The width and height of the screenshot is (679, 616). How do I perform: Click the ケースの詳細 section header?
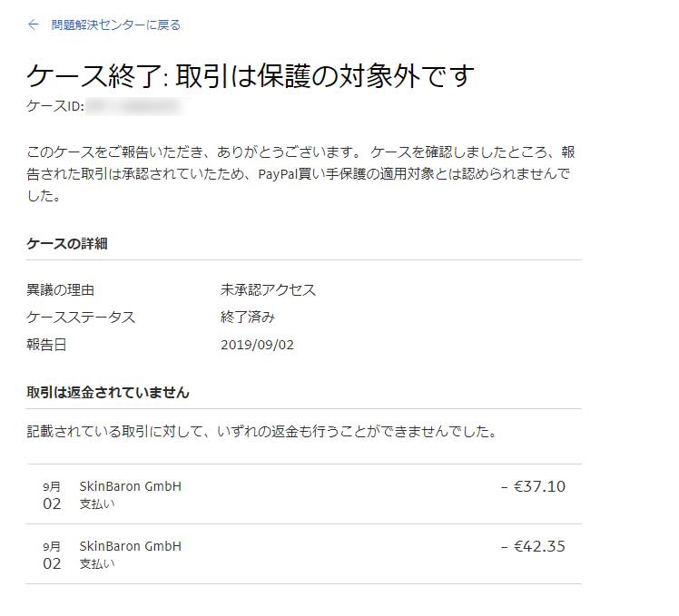(x=66, y=244)
